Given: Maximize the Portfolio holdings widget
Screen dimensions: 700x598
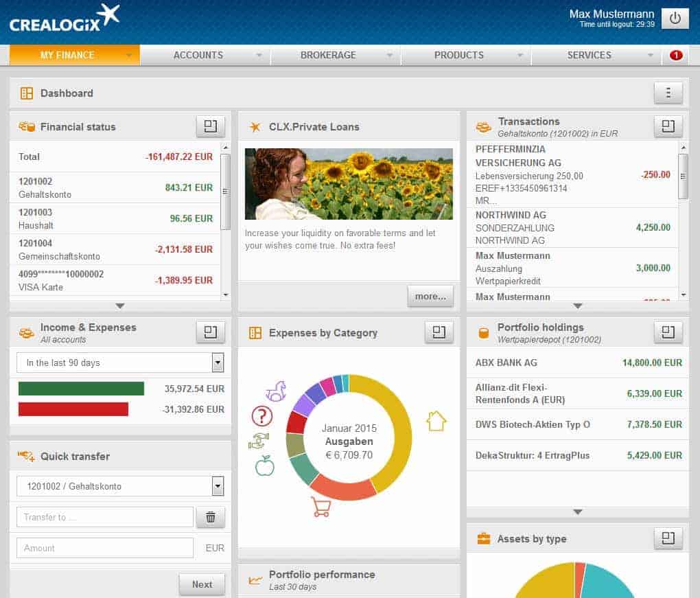Looking at the screenshot, I should coord(668,332).
